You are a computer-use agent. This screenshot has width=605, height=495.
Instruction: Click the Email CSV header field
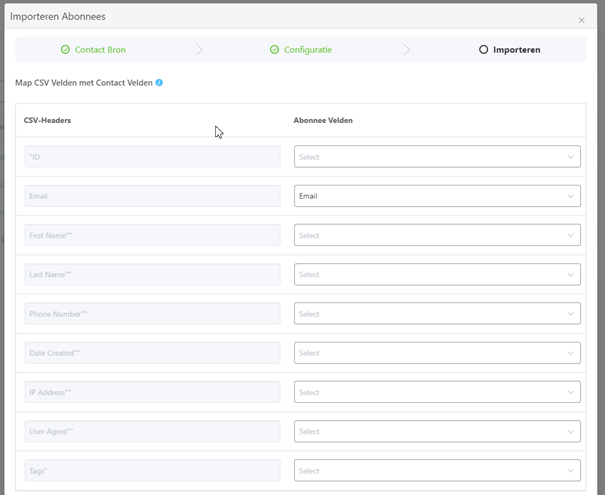(x=152, y=196)
